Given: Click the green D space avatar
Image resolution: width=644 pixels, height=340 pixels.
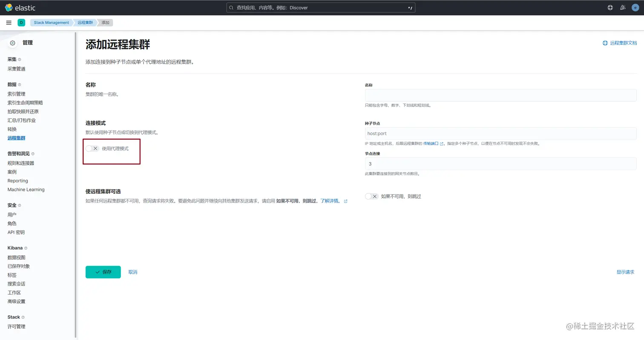Looking at the screenshot, I should click(21, 23).
